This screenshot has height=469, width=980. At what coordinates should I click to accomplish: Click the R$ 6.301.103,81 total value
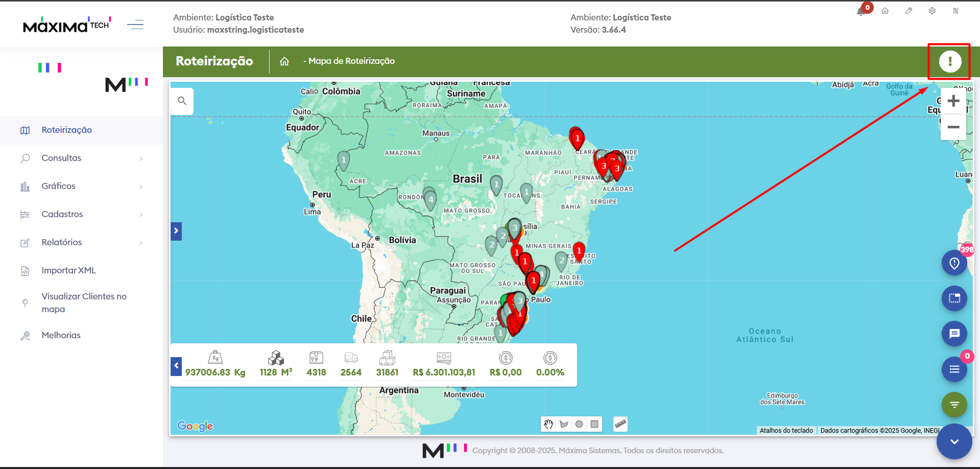(x=444, y=372)
